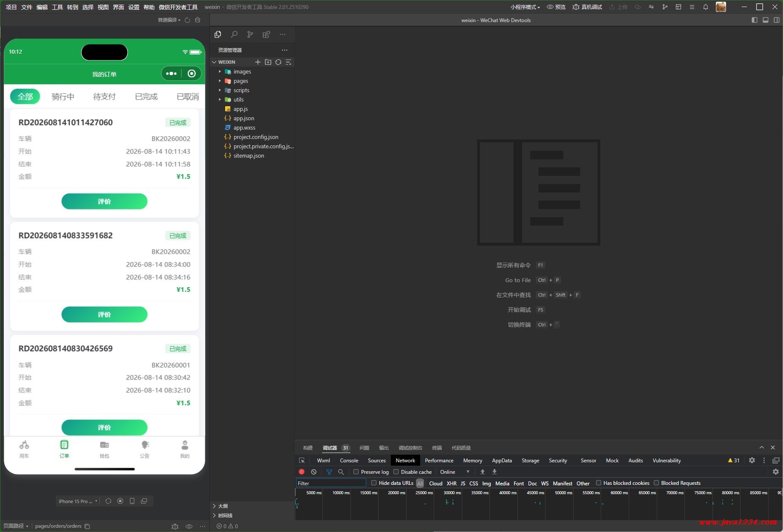
Task: Collapse the debugger panel with up chevron
Action: click(x=762, y=447)
